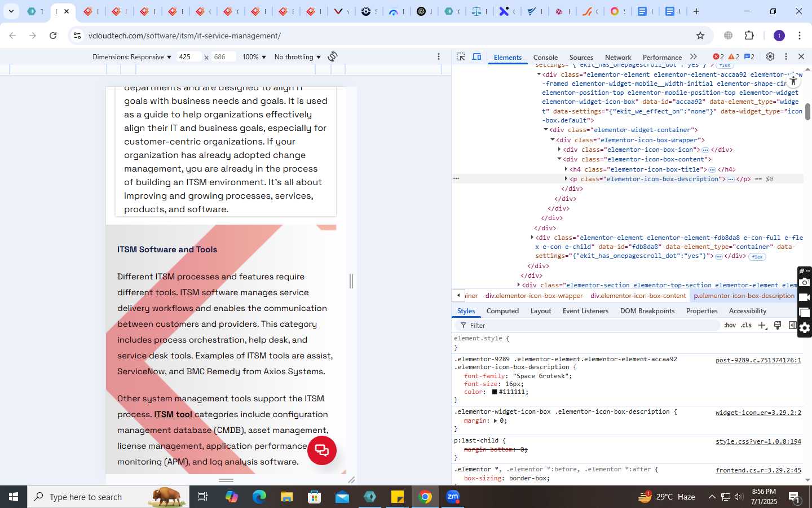Show more DevTools tabs chevron
812x508 pixels.
pos(694,56)
